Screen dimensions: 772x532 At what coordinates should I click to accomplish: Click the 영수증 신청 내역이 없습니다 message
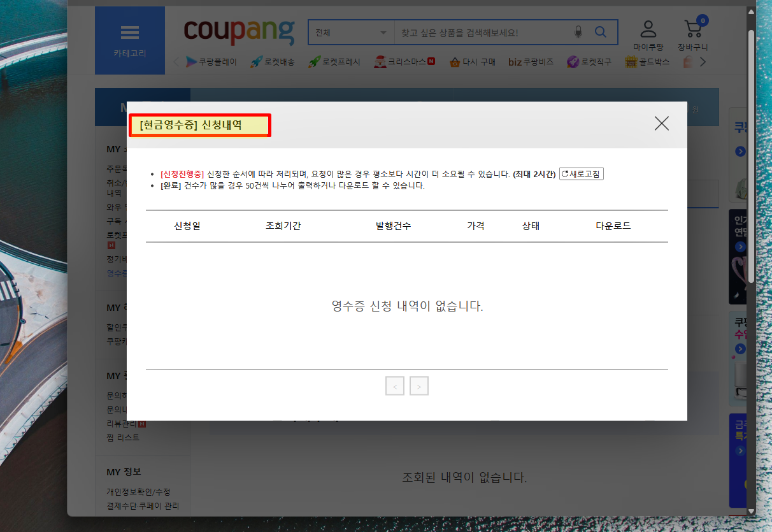[x=408, y=306]
